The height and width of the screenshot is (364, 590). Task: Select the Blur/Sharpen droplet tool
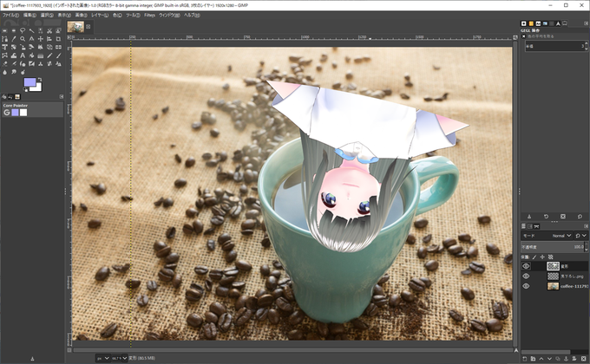coord(4,72)
